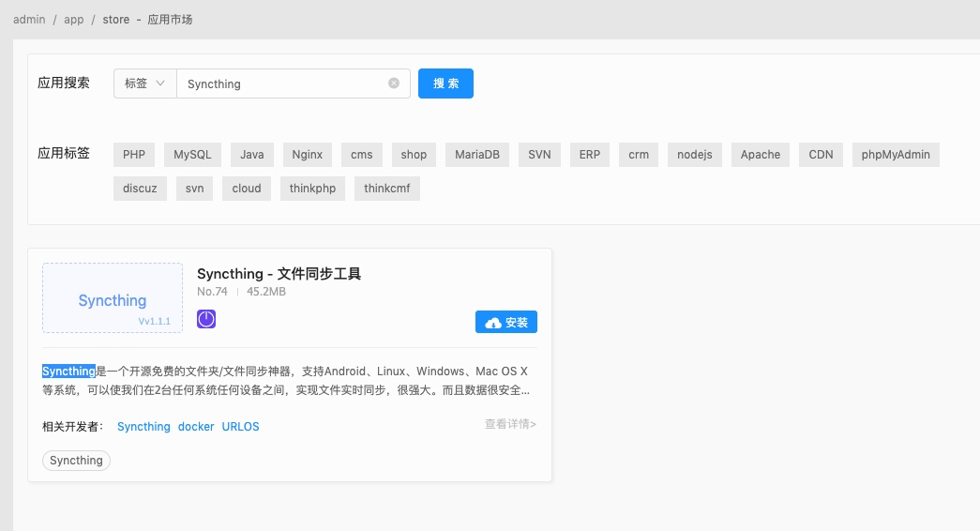This screenshot has height=531, width=980.
Task: Select the nodejs tag
Action: pyautogui.click(x=695, y=155)
